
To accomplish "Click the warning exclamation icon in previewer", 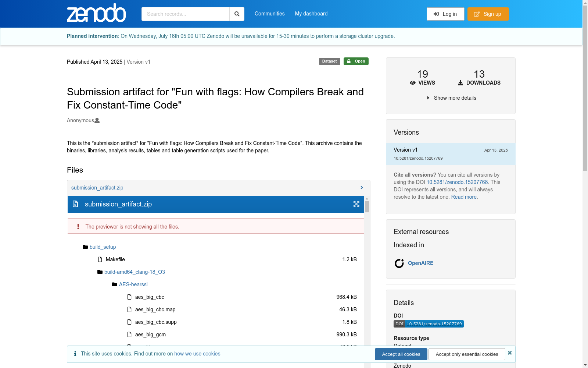I will click(78, 227).
